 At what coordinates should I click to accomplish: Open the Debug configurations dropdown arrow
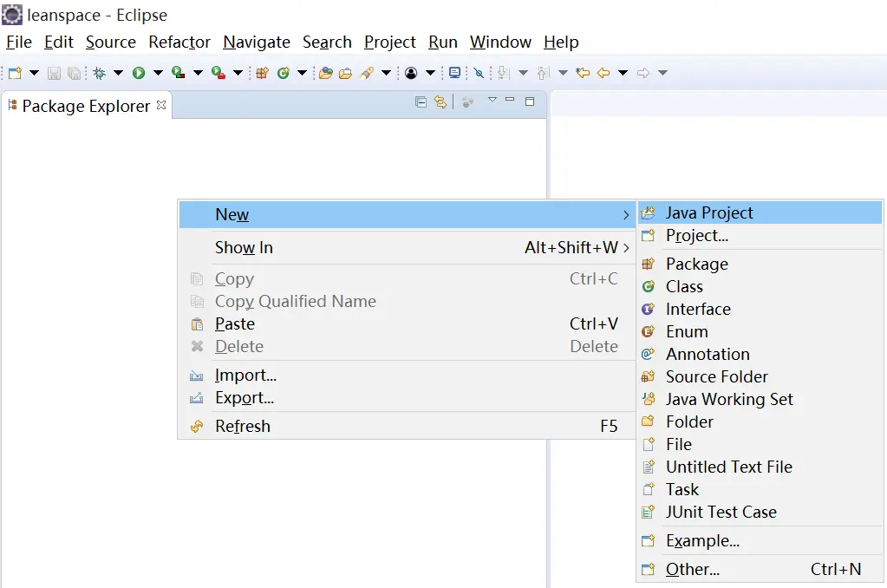[118, 73]
